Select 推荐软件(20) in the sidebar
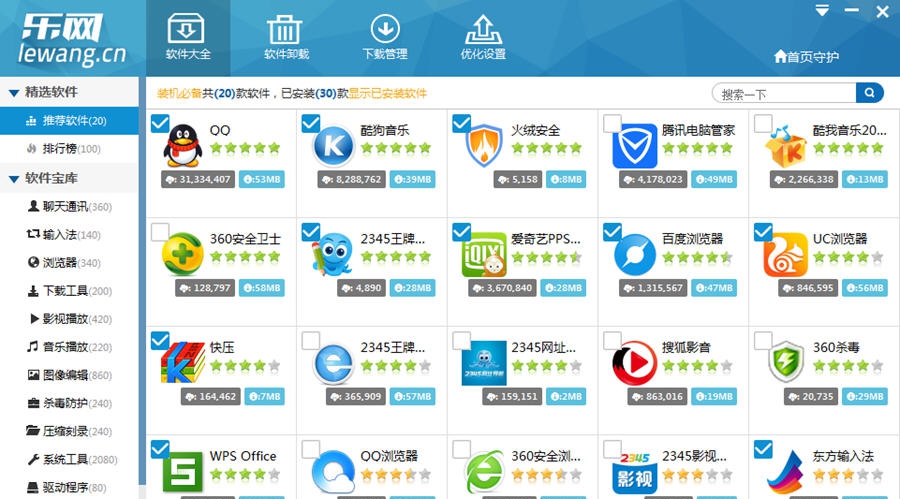The height and width of the screenshot is (499, 900). pyautogui.click(x=69, y=121)
